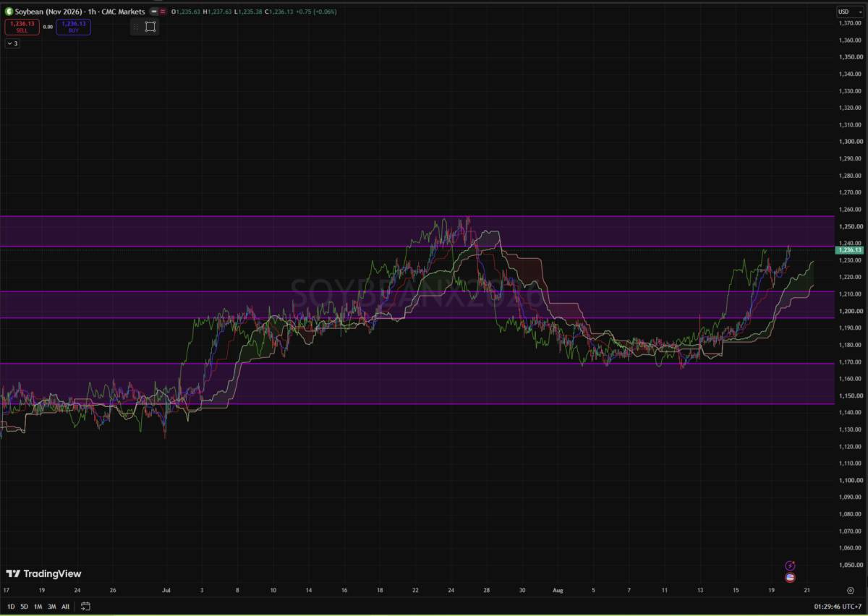Viewport: 868px width, 616px height.
Task: Click the Aug label on time axis
Action: pyautogui.click(x=558, y=590)
